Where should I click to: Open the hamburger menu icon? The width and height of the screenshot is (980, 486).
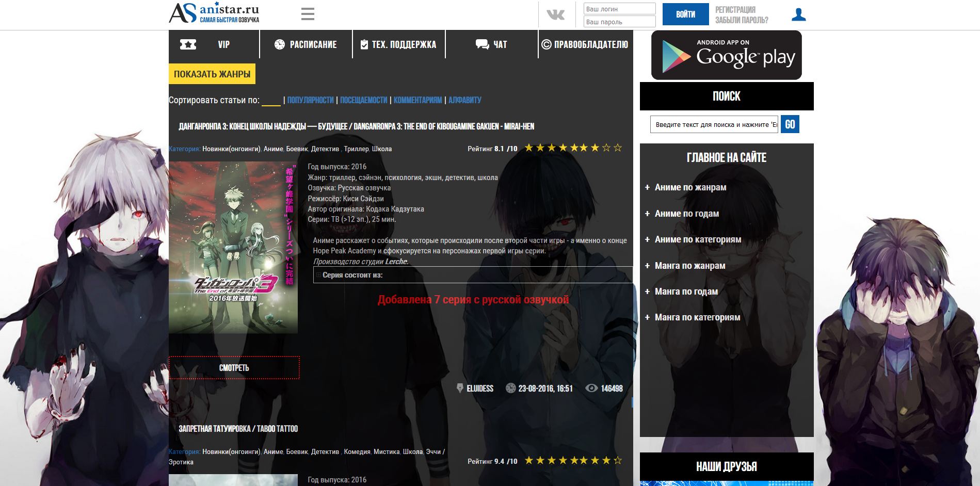click(308, 14)
